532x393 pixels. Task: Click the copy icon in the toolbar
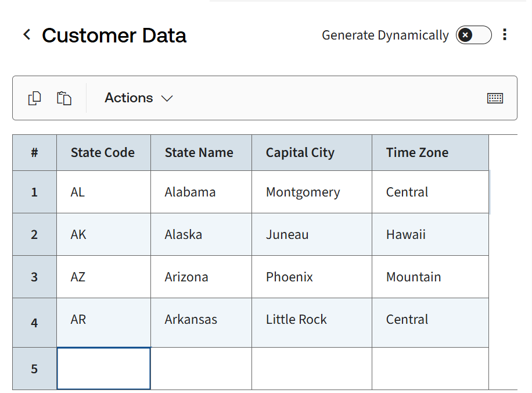35,98
